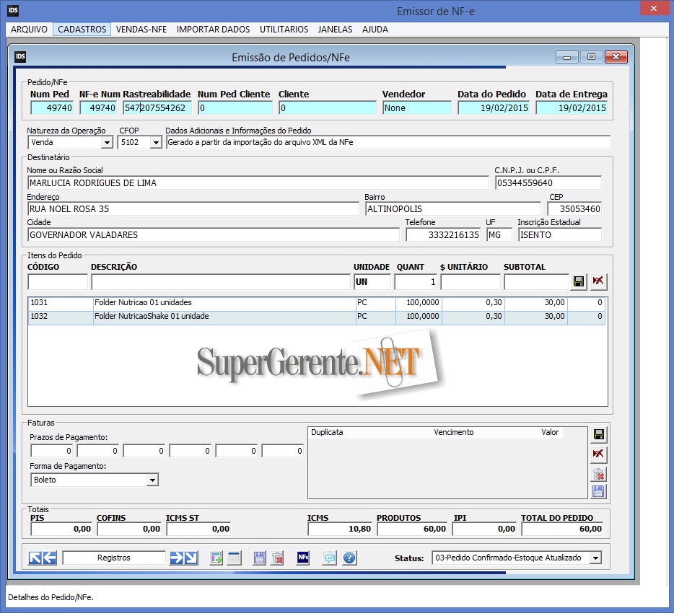Viewport: 674px width, 616px height.
Task: Click item code "1031"
Action: [x=39, y=302]
